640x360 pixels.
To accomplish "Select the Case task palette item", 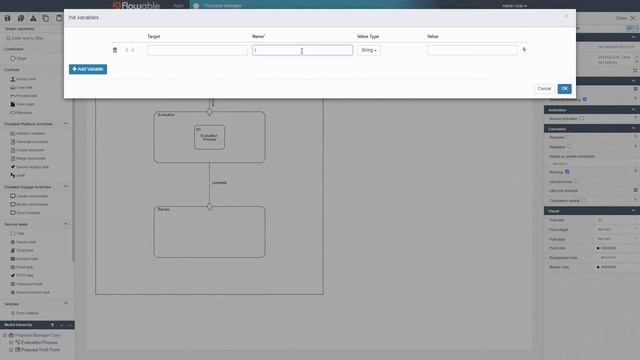I will coord(21,87).
